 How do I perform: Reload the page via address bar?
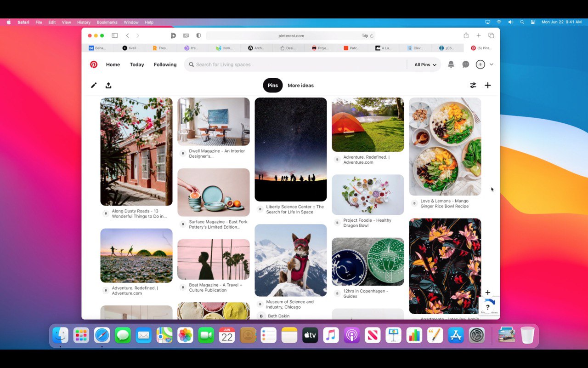372,35
